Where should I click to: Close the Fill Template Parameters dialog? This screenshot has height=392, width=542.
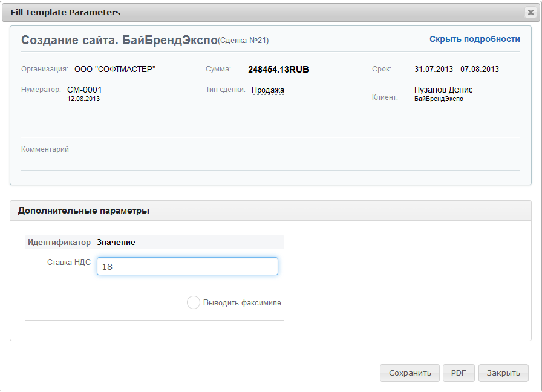coord(531,12)
